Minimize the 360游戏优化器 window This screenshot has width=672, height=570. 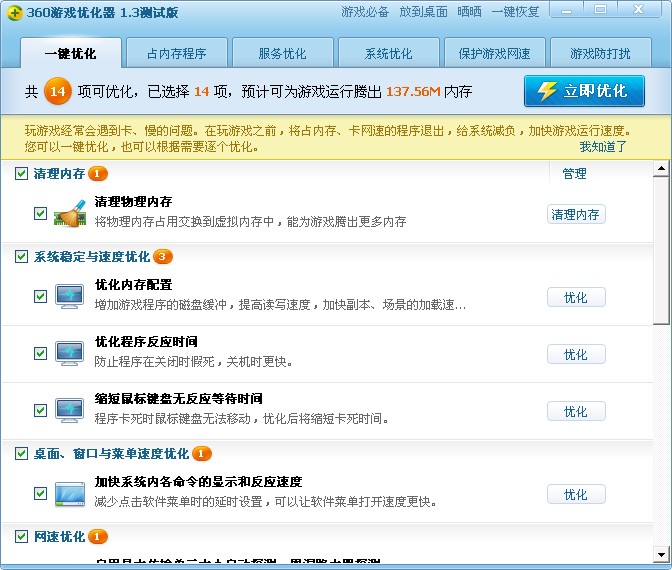click(567, 10)
